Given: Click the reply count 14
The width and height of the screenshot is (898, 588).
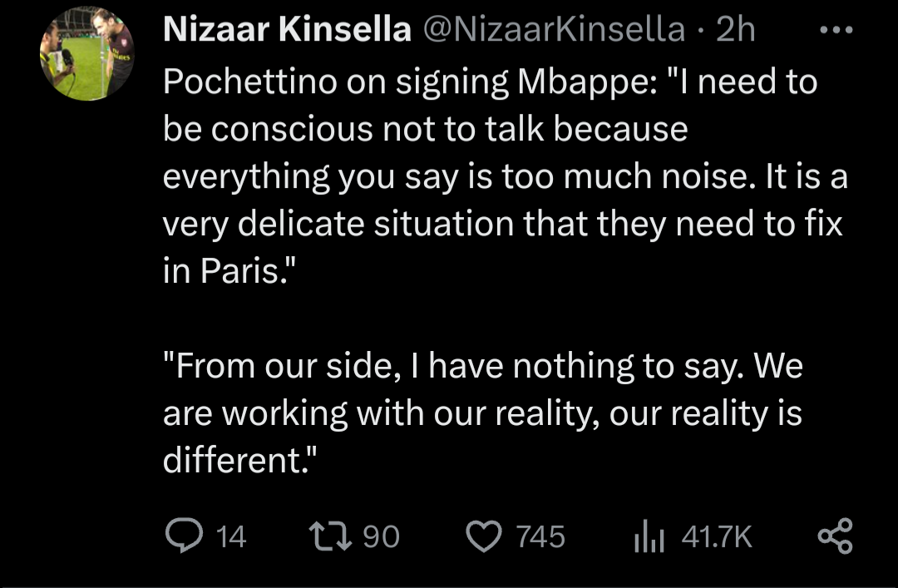Looking at the screenshot, I should (231, 537).
